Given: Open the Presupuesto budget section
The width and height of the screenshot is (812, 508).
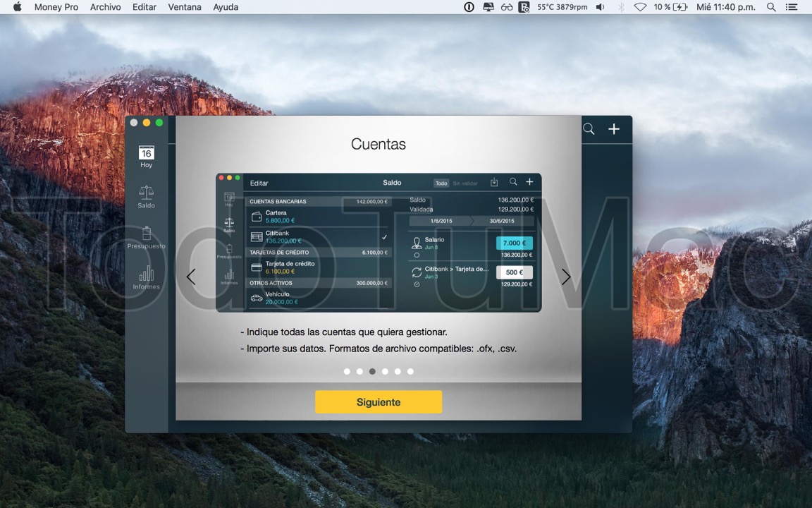Looking at the screenshot, I should [x=146, y=238].
